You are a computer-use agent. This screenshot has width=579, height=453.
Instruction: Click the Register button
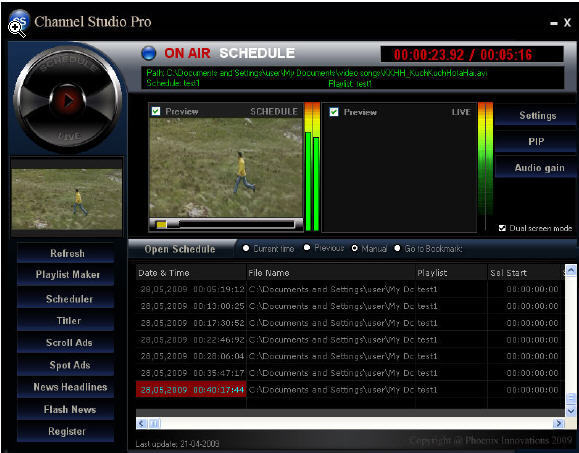(66, 432)
